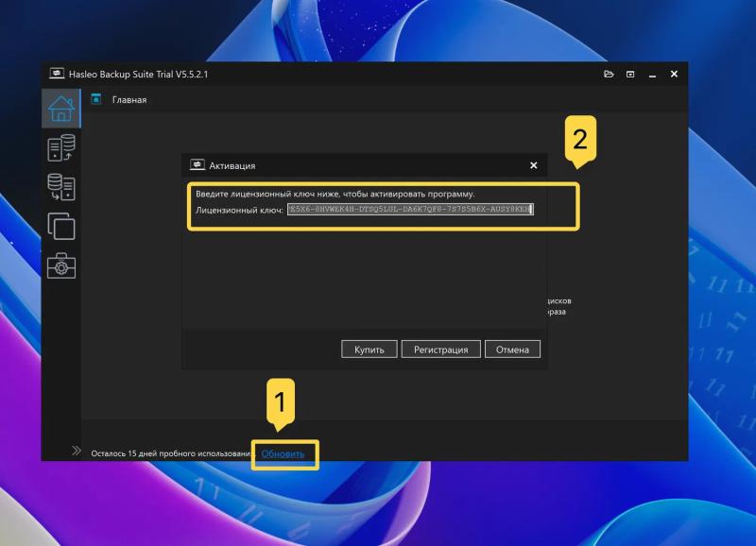Close the Активация dialog with its X
756x546 pixels.
[534, 165]
